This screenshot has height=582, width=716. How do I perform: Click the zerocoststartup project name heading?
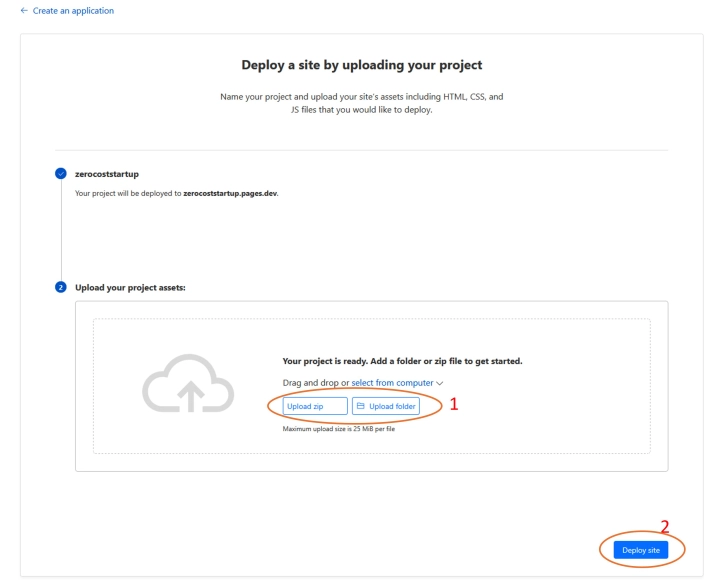[x=107, y=174]
